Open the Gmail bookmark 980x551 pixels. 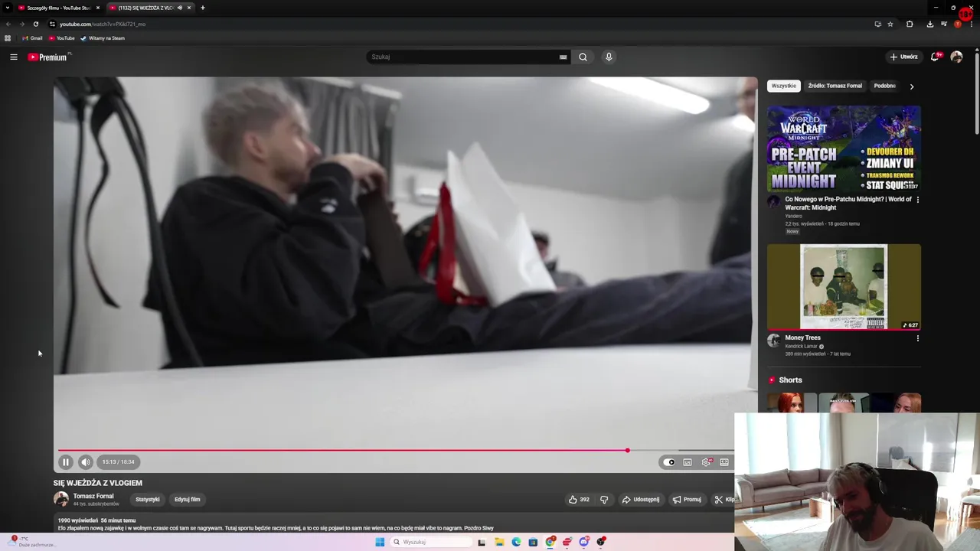click(x=32, y=38)
